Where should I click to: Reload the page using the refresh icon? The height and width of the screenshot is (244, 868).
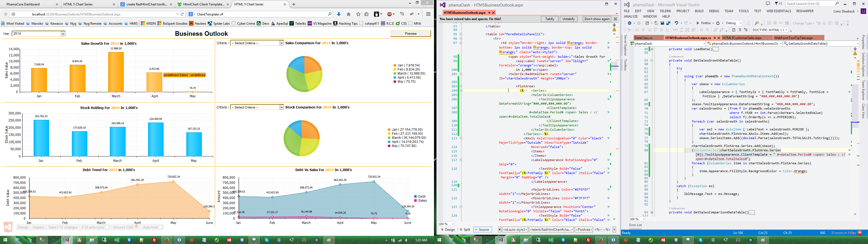point(182,14)
